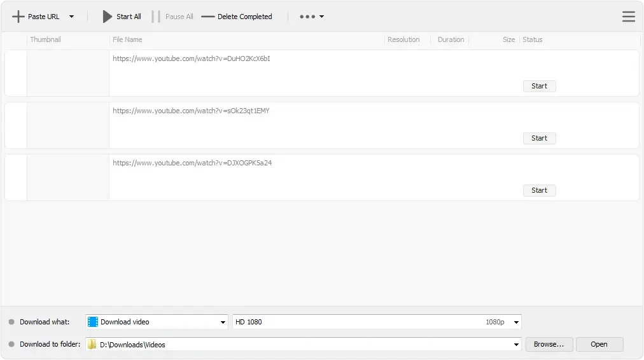Image resolution: width=644 pixels, height=360 pixels.
Task: Click the Delete Completed minus icon
Action: click(208, 17)
